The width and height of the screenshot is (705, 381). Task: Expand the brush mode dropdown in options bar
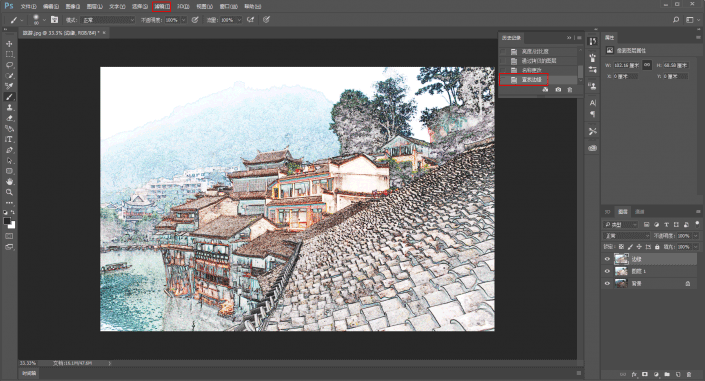[x=107, y=20]
